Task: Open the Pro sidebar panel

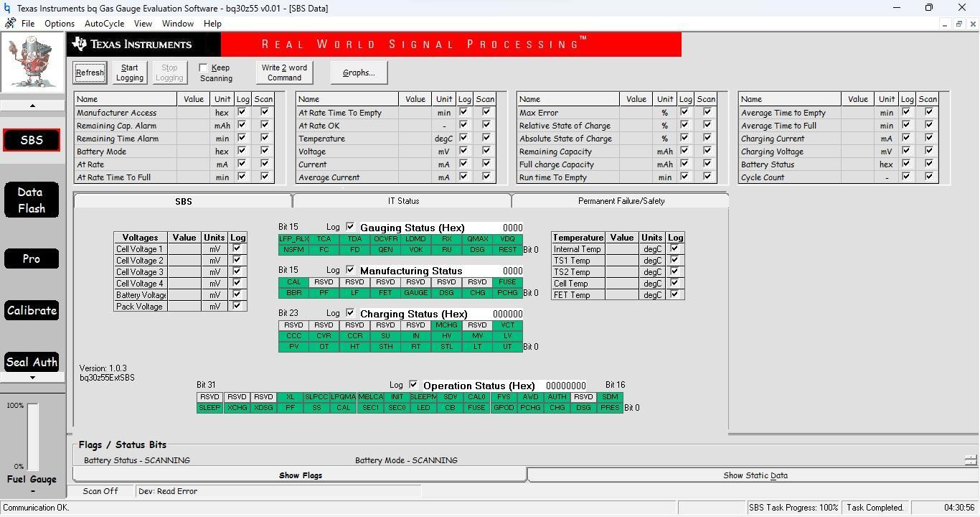Action: click(32, 258)
